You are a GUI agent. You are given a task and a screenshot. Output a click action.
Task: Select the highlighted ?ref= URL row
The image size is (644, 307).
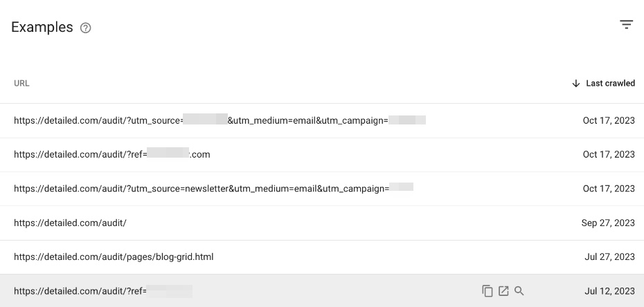pos(322,291)
